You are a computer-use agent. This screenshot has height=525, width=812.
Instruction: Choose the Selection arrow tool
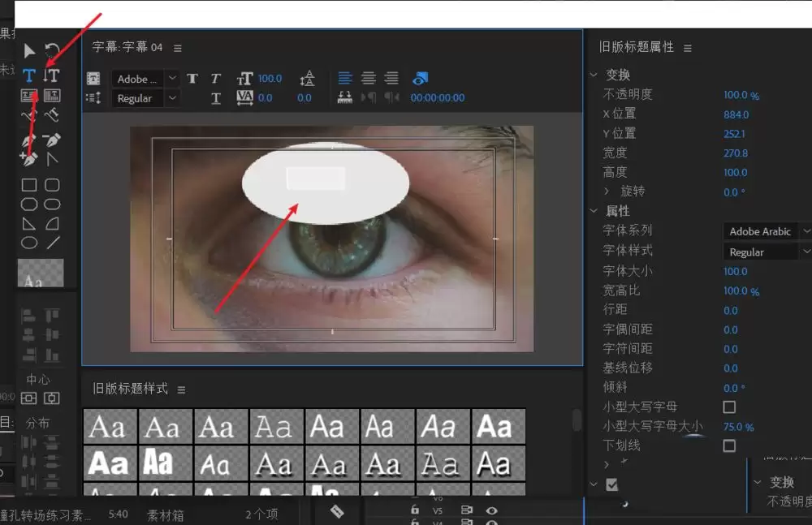pyautogui.click(x=29, y=53)
